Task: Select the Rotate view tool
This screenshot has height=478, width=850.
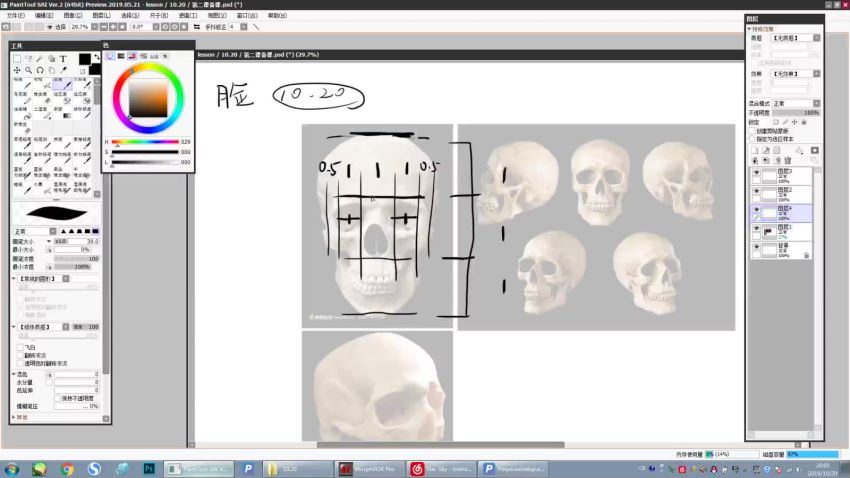Action: click(x=40, y=70)
